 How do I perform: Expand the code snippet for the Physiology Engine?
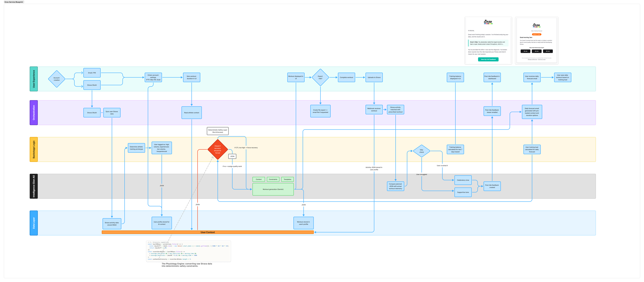pyautogui.click(x=188, y=251)
